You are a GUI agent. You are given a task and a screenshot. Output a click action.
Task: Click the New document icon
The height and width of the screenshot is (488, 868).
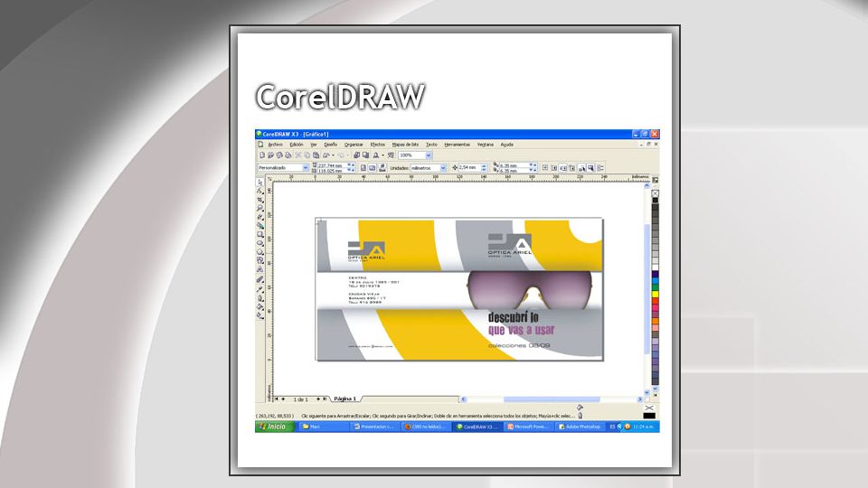[262, 155]
